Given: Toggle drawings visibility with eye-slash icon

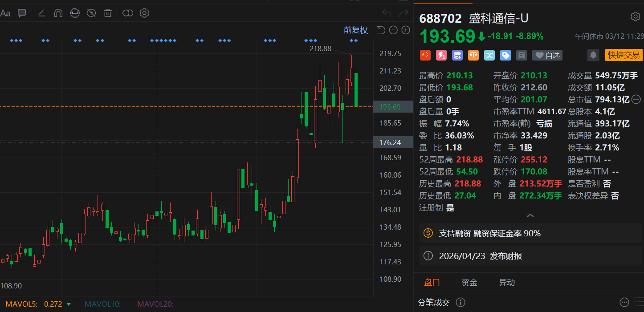Looking at the screenshot, I should pos(91,13).
